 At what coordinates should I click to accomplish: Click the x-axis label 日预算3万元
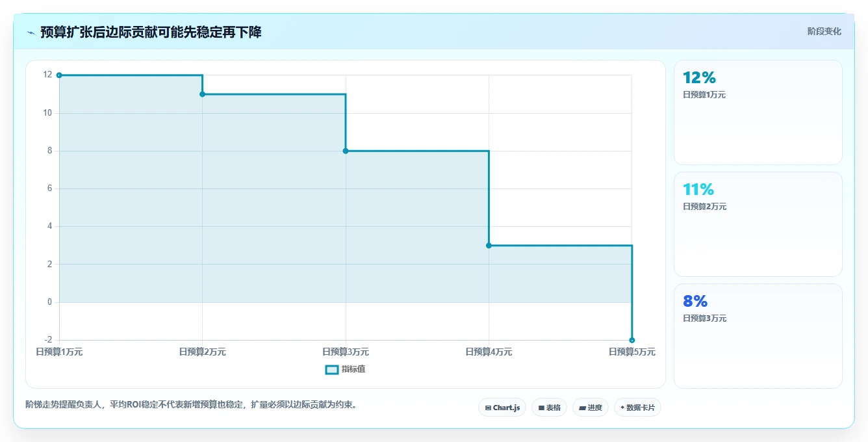(x=346, y=352)
